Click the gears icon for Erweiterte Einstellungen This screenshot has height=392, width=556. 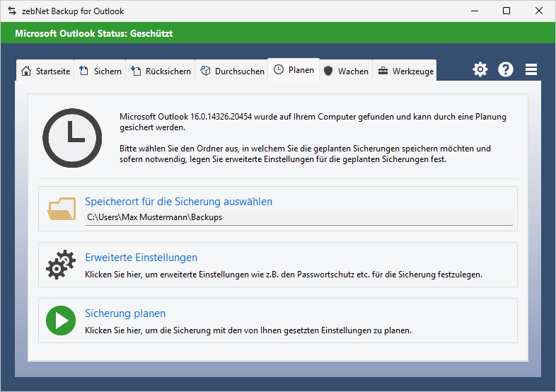(61, 265)
